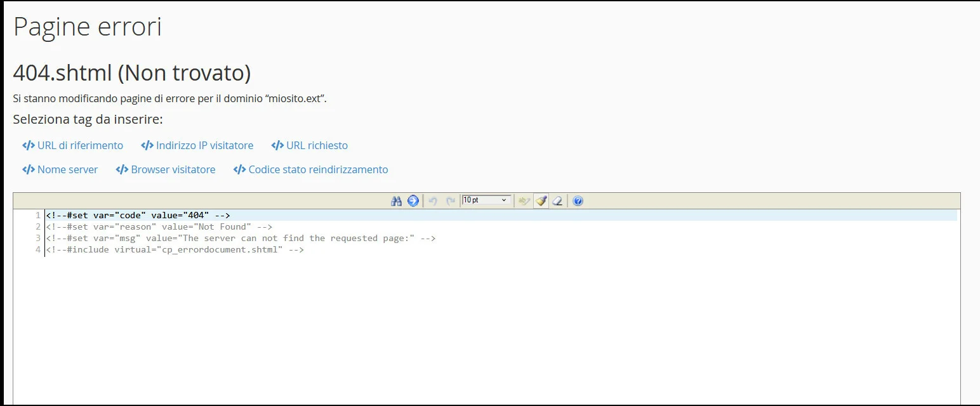Open help via the question mark icon
The image size is (980, 406).
[578, 200]
